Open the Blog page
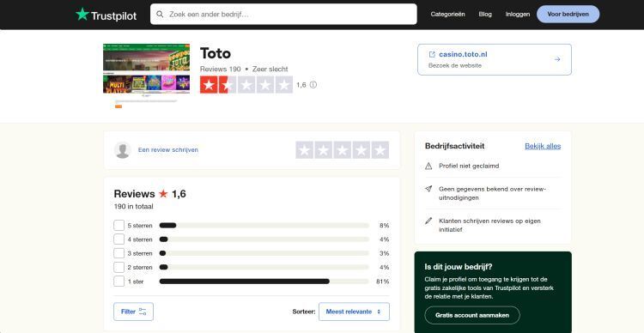The image size is (644, 333). click(485, 14)
